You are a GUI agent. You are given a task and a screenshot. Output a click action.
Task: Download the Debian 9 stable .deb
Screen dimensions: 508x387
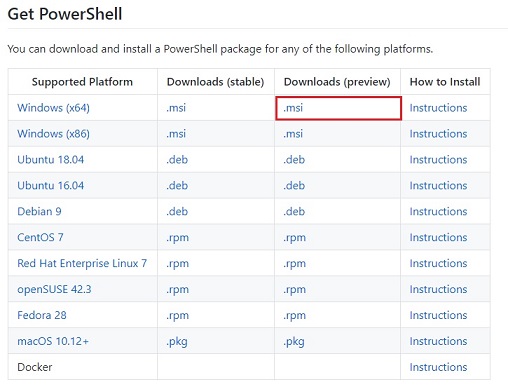click(177, 212)
